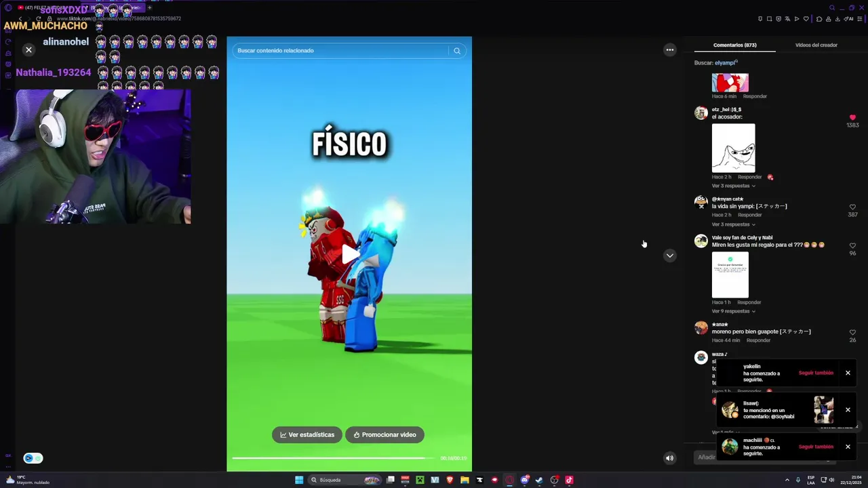This screenshot has width=868, height=488.
Task: Open Brave browser from taskbar
Action: [x=450, y=480]
